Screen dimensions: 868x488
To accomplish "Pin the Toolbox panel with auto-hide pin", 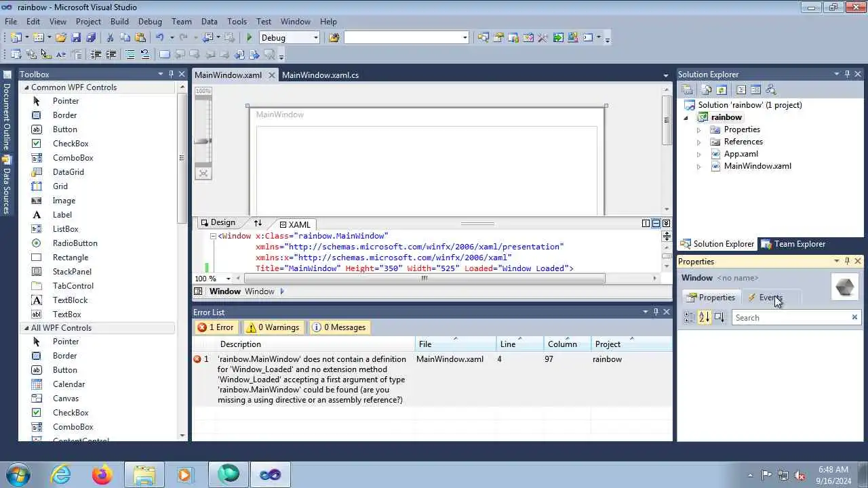I will (x=171, y=74).
